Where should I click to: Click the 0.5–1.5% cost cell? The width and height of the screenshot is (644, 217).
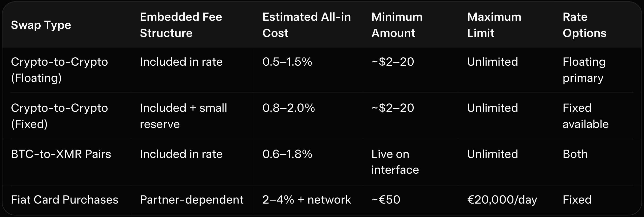[287, 62]
